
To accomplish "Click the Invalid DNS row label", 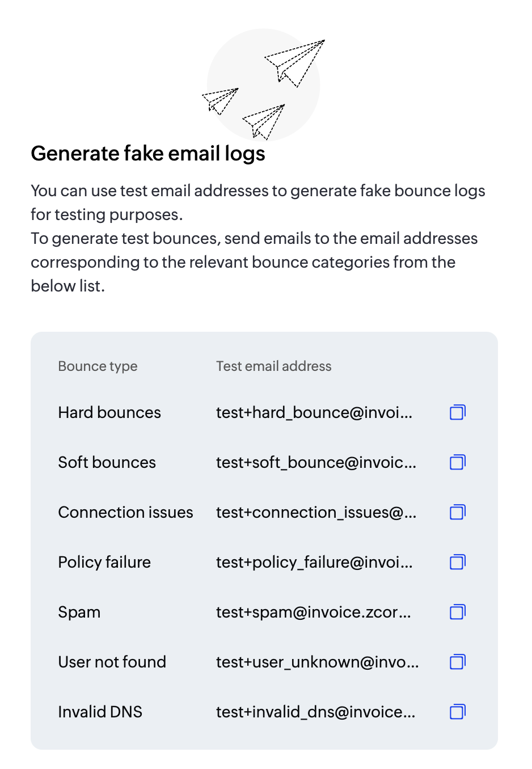I will [100, 712].
